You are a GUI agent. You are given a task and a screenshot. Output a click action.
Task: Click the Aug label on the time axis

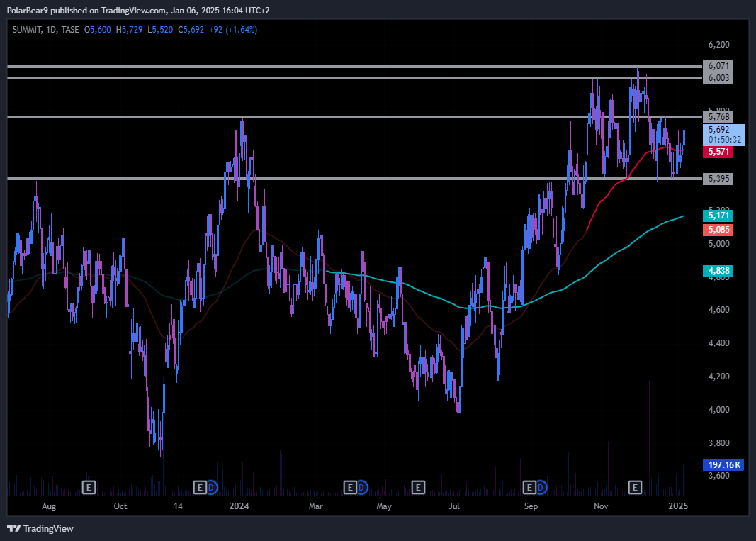coord(49,506)
